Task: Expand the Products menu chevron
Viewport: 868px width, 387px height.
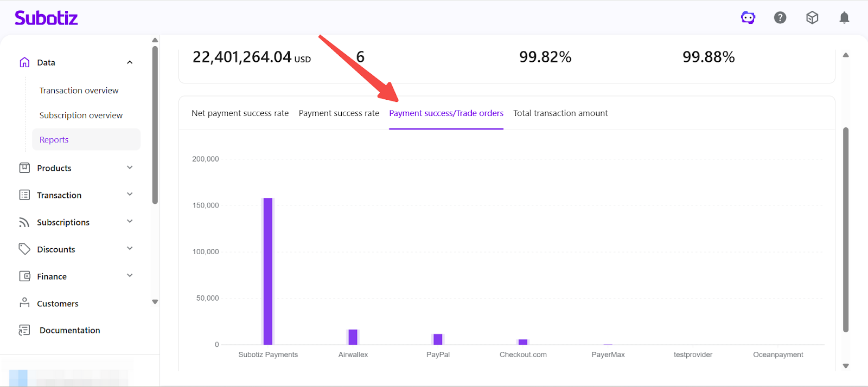Action: click(x=130, y=167)
